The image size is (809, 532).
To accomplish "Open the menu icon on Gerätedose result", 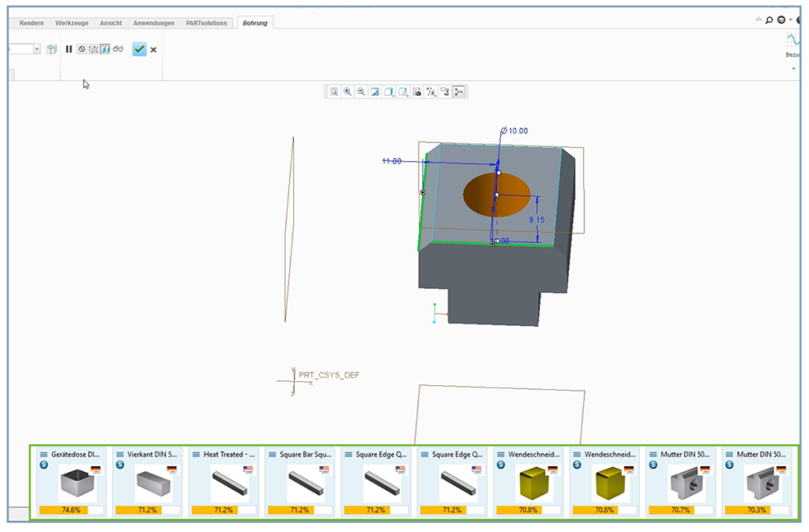I will click(x=43, y=455).
